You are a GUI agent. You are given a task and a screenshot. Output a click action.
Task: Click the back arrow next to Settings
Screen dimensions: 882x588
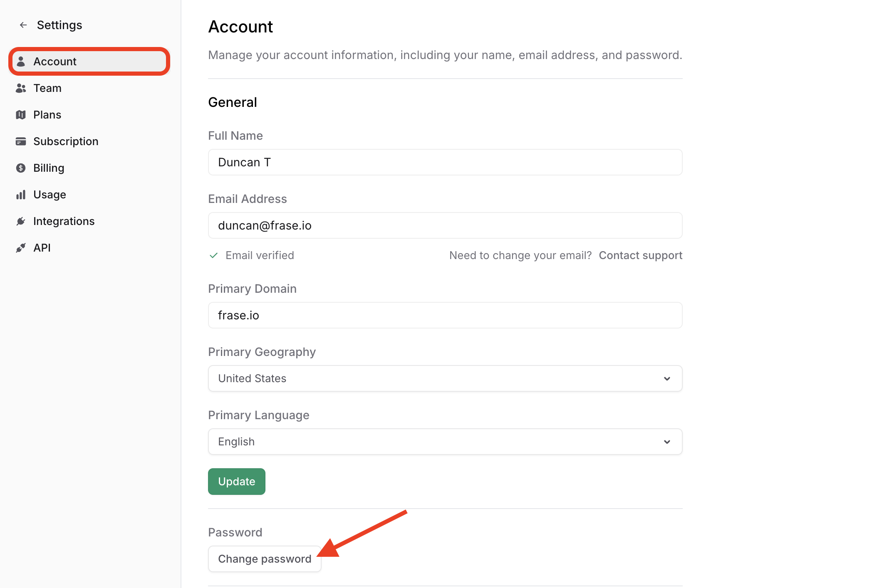[23, 25]
